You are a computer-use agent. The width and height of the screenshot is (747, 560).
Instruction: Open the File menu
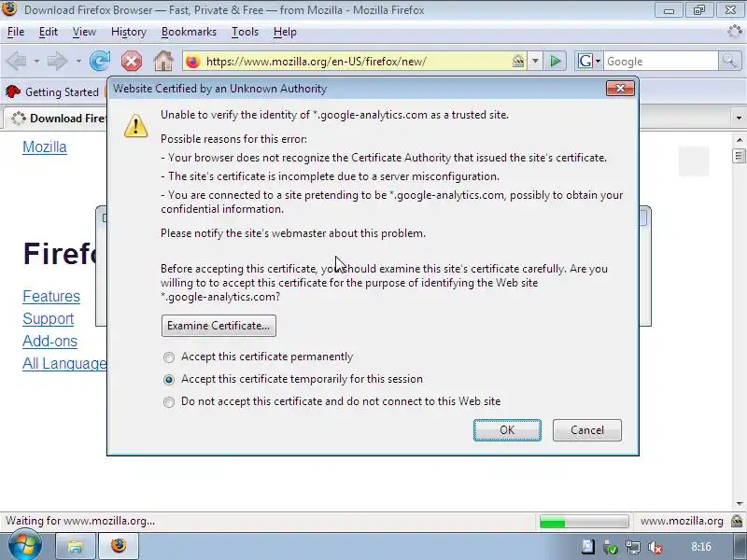tap(16, 32)
